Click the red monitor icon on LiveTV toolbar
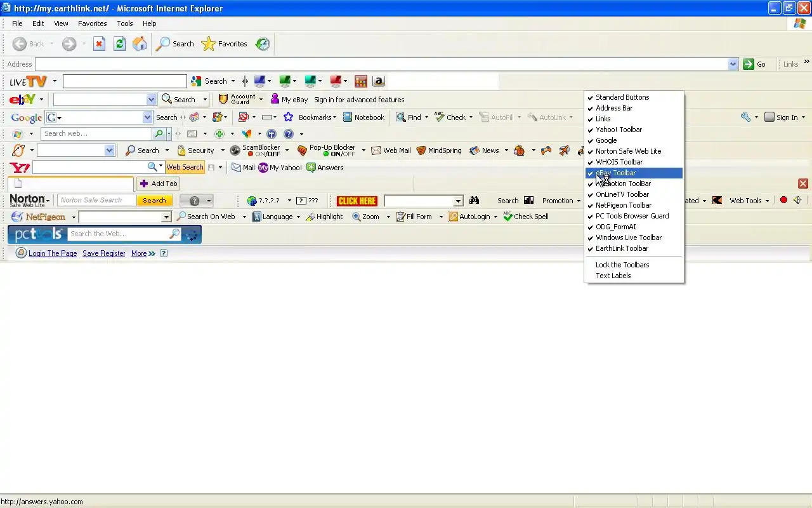Image resolution: width=812 pixels, height=508 pixels. (336, 81)
